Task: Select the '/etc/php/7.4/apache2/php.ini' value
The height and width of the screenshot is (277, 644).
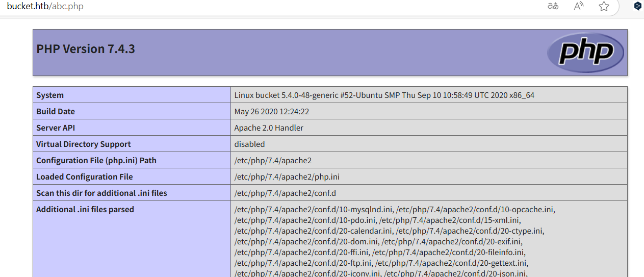Action: (287, 177)
